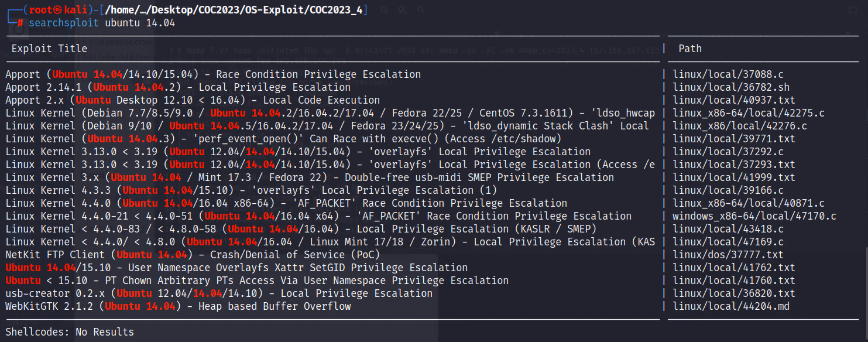Select path 'linux/local/39166.c'

pos(728,190)
